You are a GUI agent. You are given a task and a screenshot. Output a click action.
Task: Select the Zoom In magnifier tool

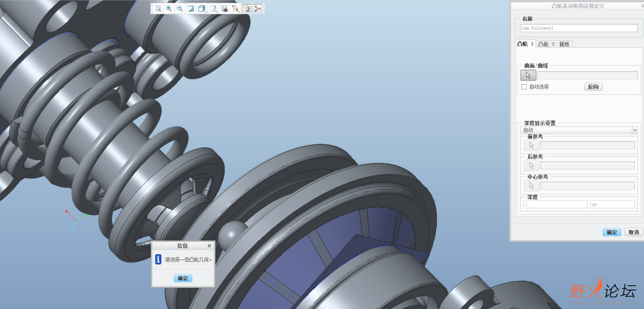tap(169, 8)
